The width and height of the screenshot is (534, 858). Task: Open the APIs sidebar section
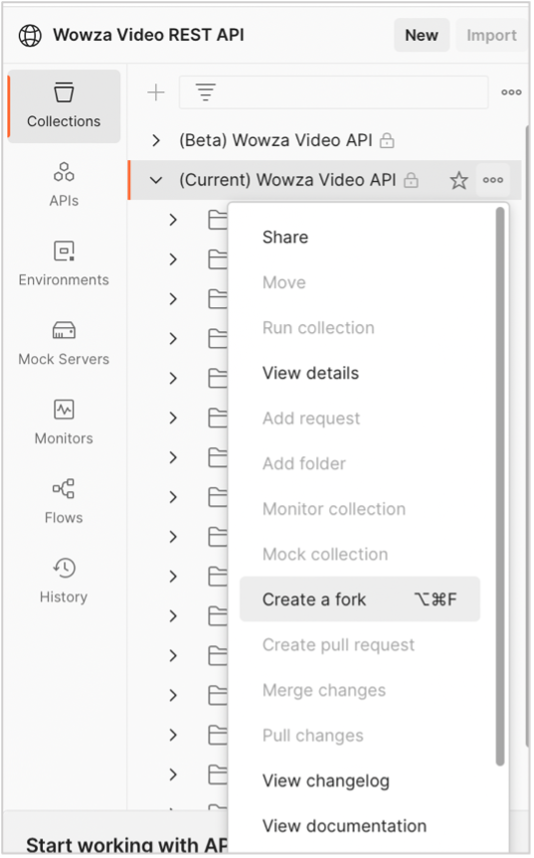coord(64,185)
